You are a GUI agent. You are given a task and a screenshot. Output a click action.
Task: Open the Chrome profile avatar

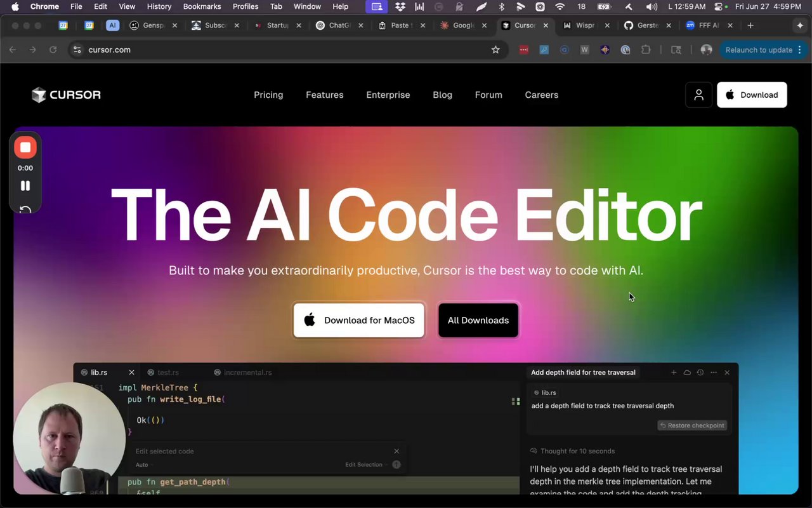706,50
